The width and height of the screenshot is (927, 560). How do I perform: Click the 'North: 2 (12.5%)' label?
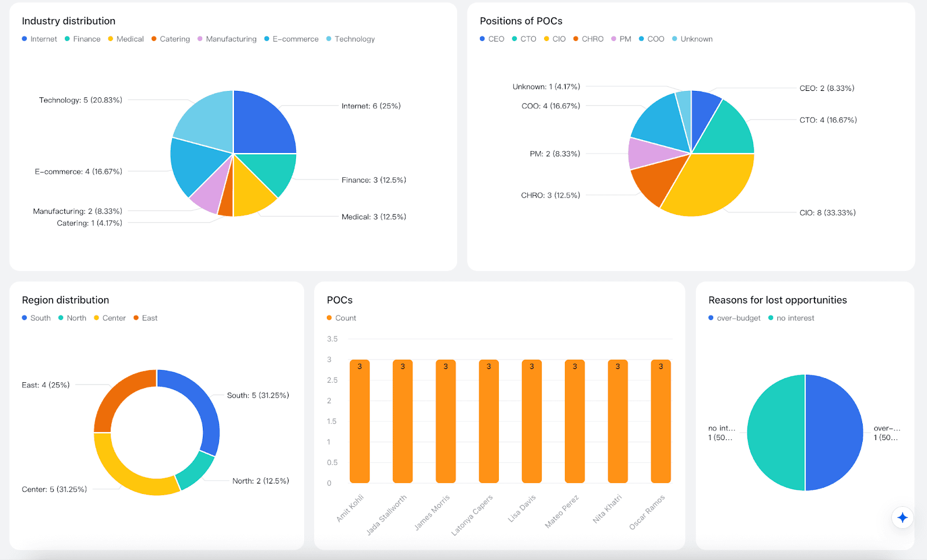261,481
